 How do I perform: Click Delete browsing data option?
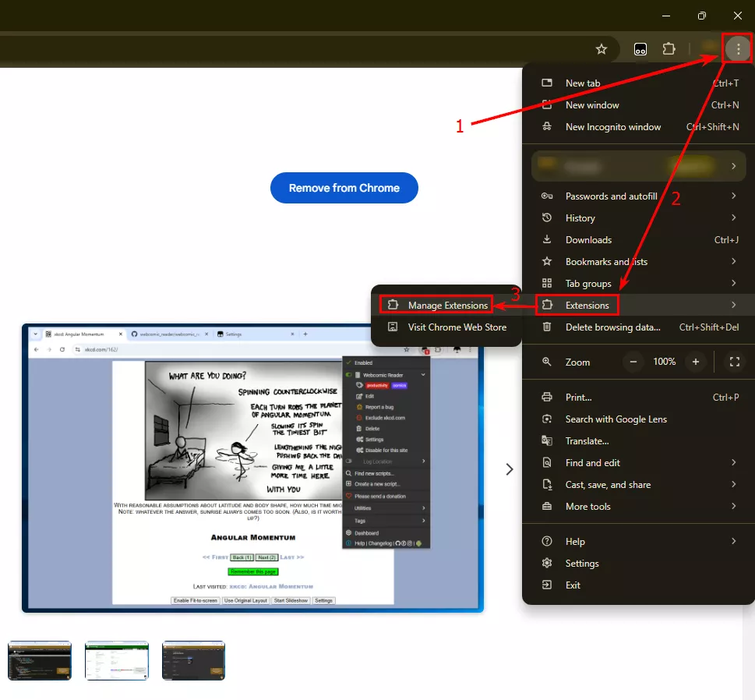(638, 327)
